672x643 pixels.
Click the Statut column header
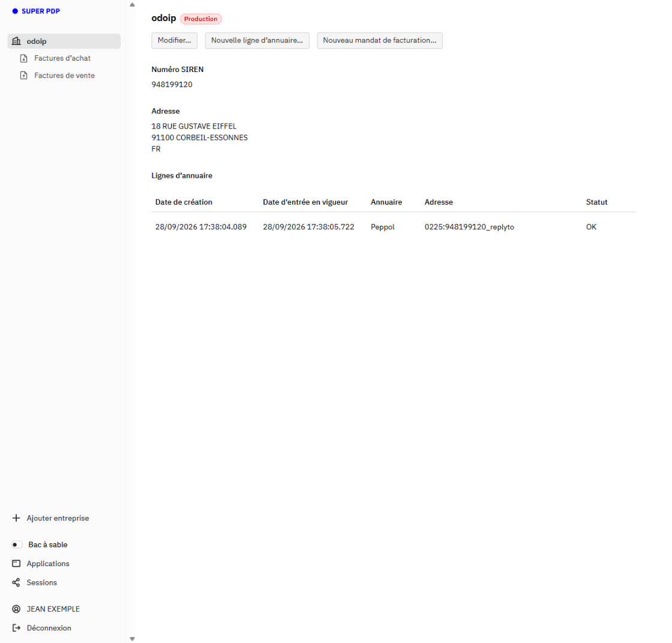coord(596,202)
